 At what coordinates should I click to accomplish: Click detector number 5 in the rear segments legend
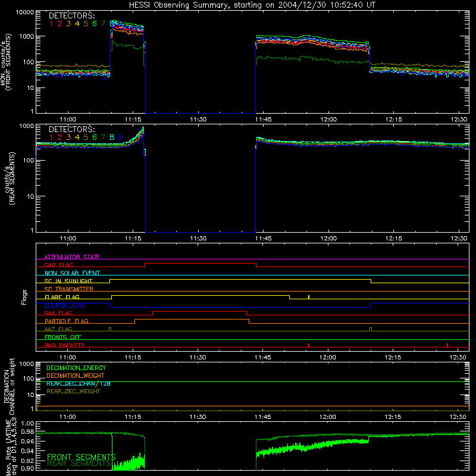click(x=86, y=137)
